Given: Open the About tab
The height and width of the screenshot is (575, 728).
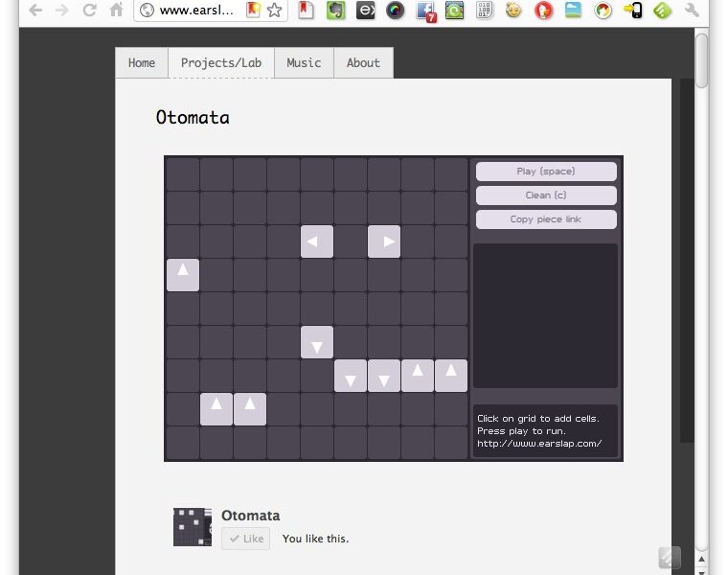Looking at the screenshot, I should 363,63.
